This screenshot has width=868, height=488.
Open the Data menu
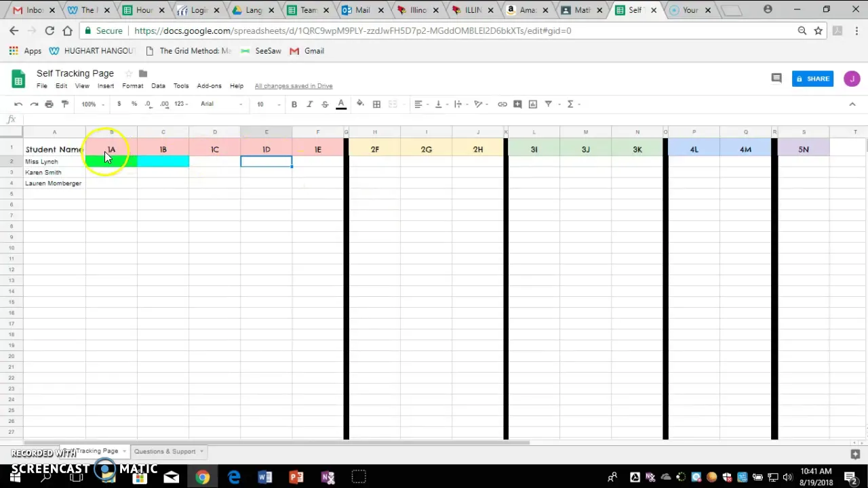(158, 86)
